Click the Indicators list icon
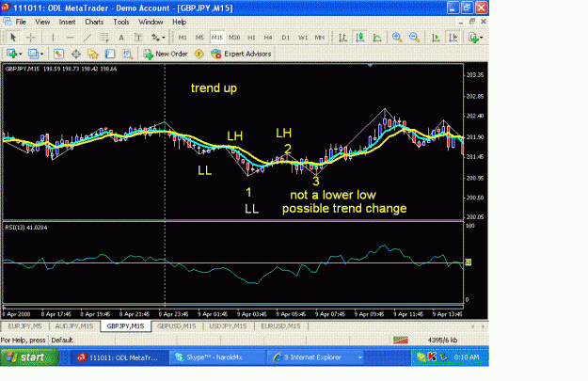 pos(473,38)
